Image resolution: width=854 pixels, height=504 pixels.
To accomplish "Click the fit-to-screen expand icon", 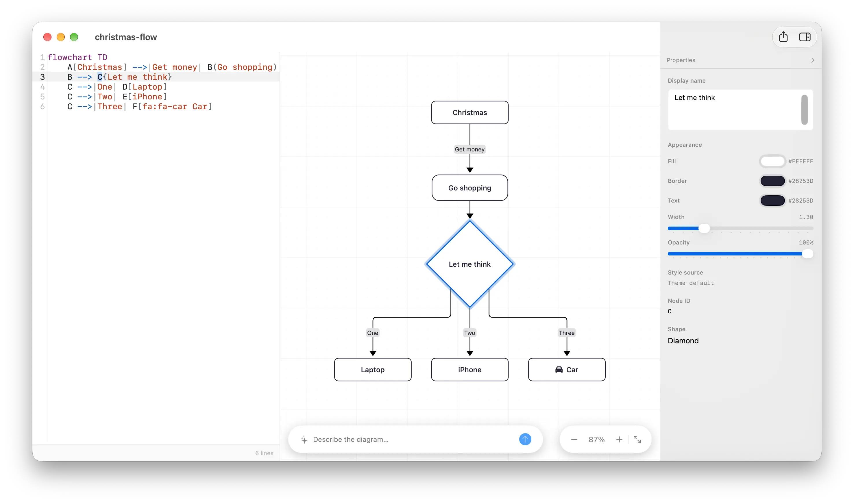I will click(x=637, y=440).
